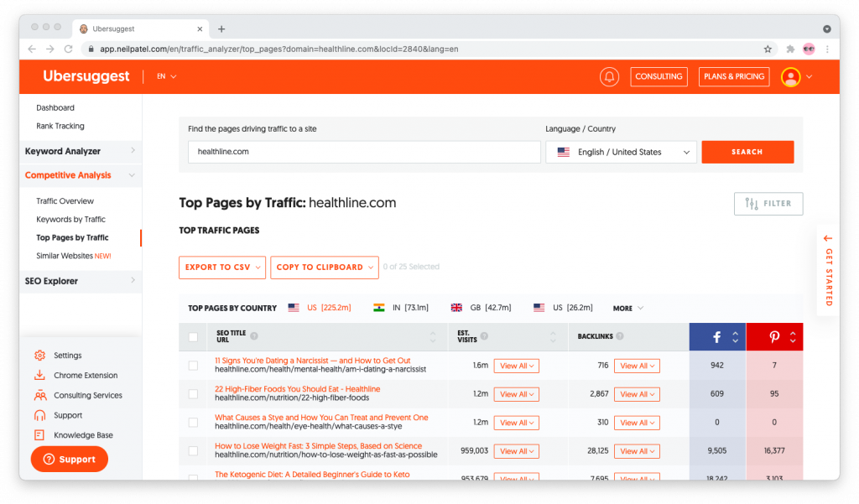Open the account menu chevron beside avatar

pyautogui.click(x=810, y=76)
